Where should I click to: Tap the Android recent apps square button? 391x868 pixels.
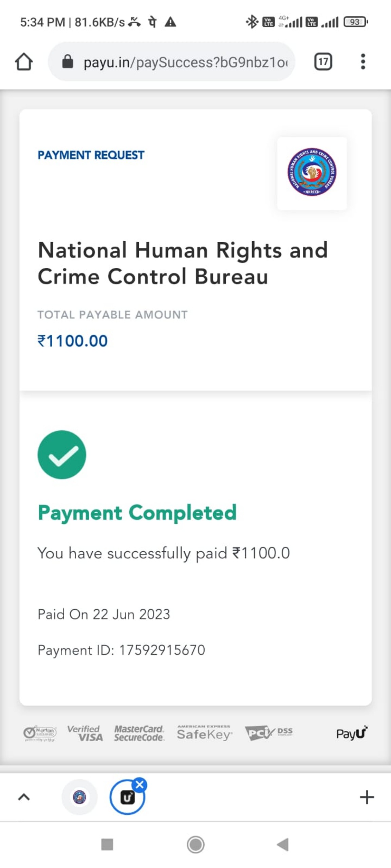click(107, 844)
